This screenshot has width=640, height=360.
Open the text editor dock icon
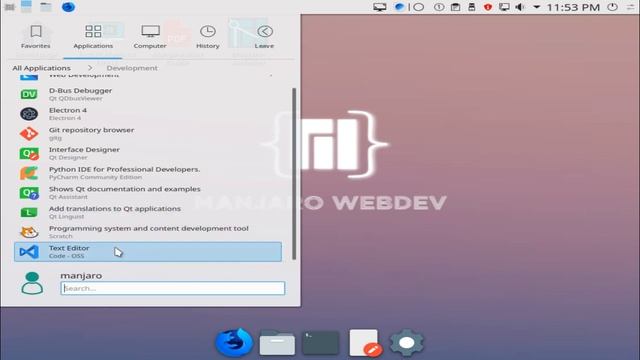click(x=365, y=342)
